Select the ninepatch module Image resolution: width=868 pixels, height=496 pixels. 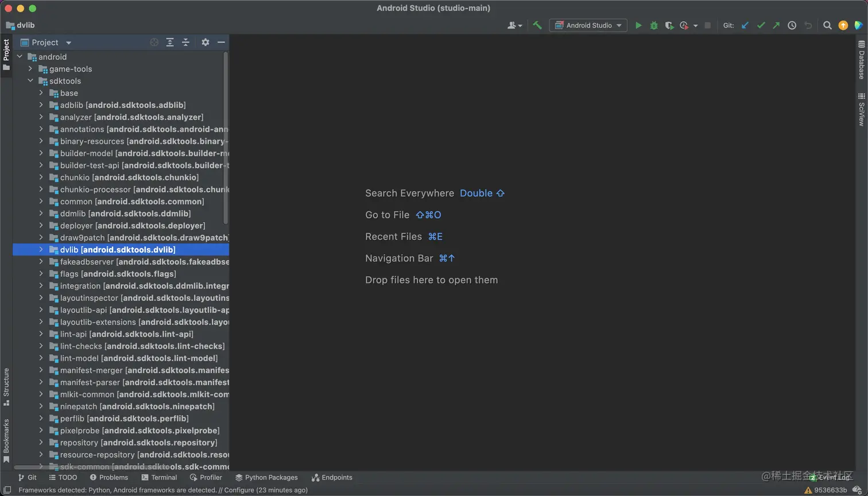point(121,406)
